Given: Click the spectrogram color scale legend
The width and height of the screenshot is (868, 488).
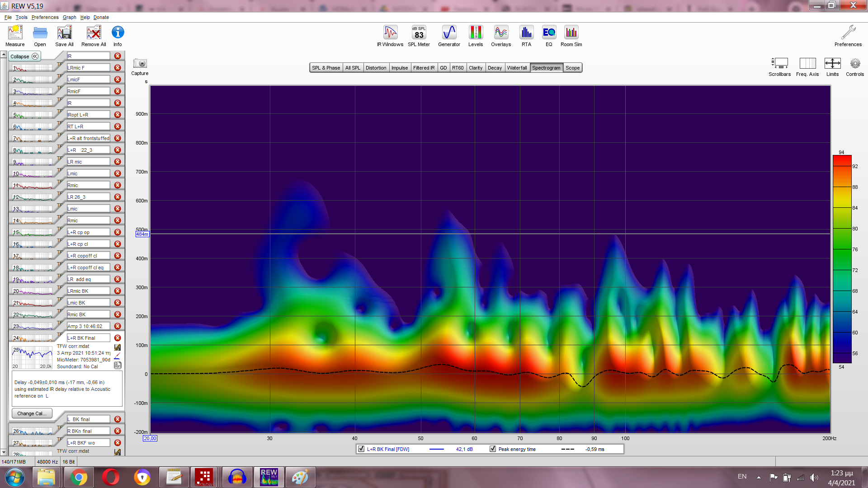Looking at the screenshot, I should (x=842, y=259).
